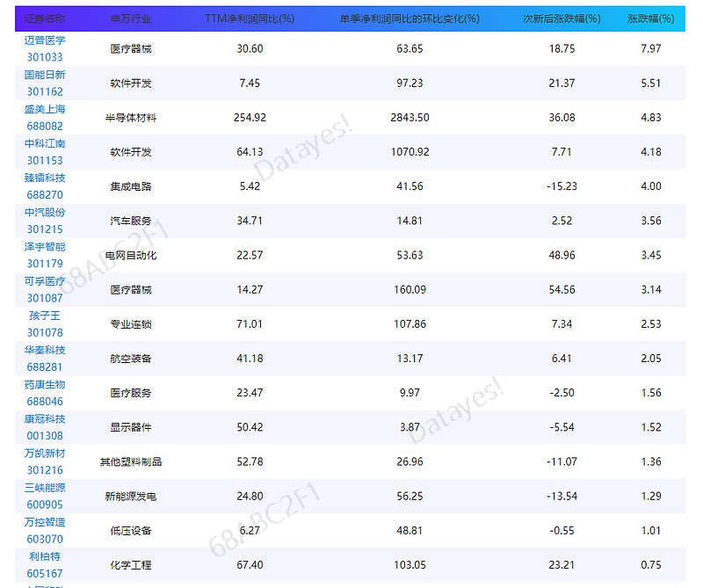Select industry cell 专业连锁
703x588 pixels.
click(130, 323)
